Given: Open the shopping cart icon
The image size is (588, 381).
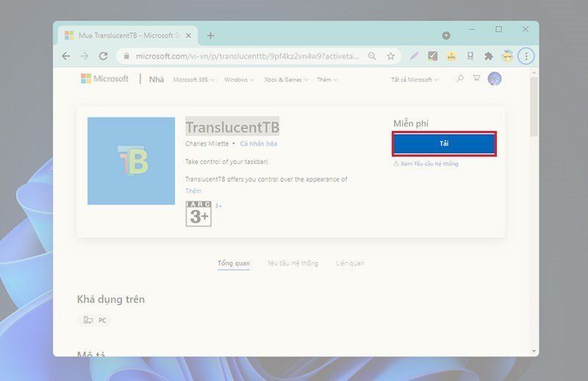Looking at the screenshot, I should pyautogui.click(x=476, y=79).
